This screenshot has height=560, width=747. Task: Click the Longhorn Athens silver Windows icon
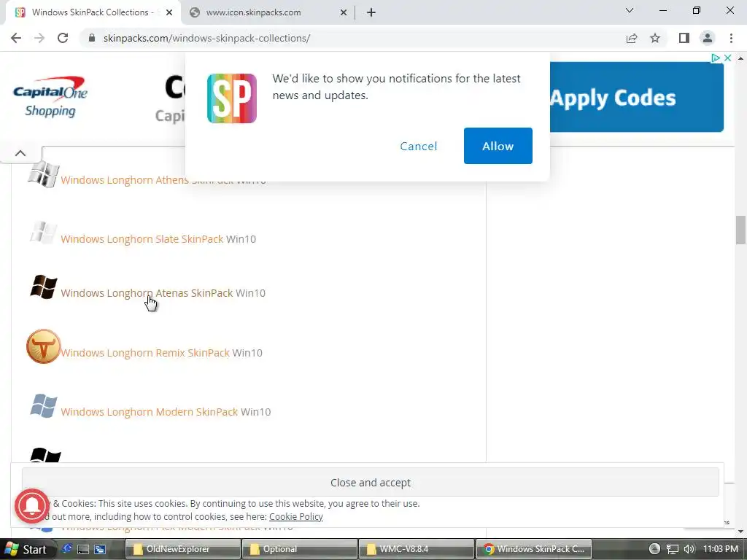click(x=43, y=174)
